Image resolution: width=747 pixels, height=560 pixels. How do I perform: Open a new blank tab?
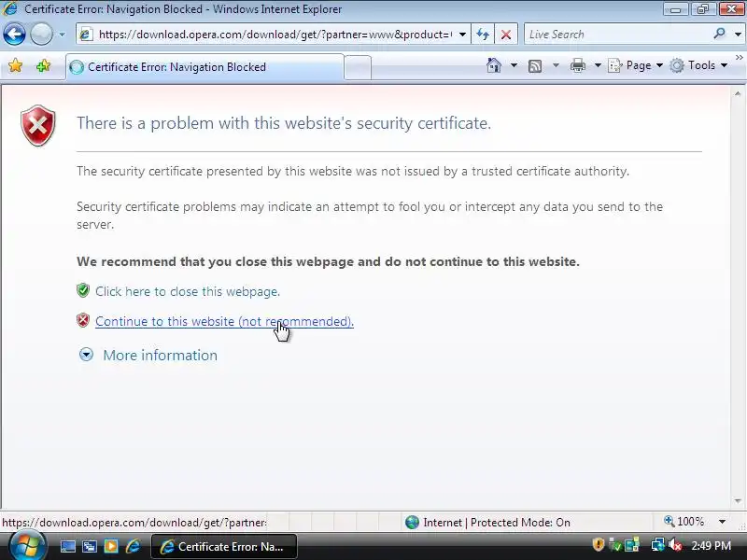tap(358, 67)
